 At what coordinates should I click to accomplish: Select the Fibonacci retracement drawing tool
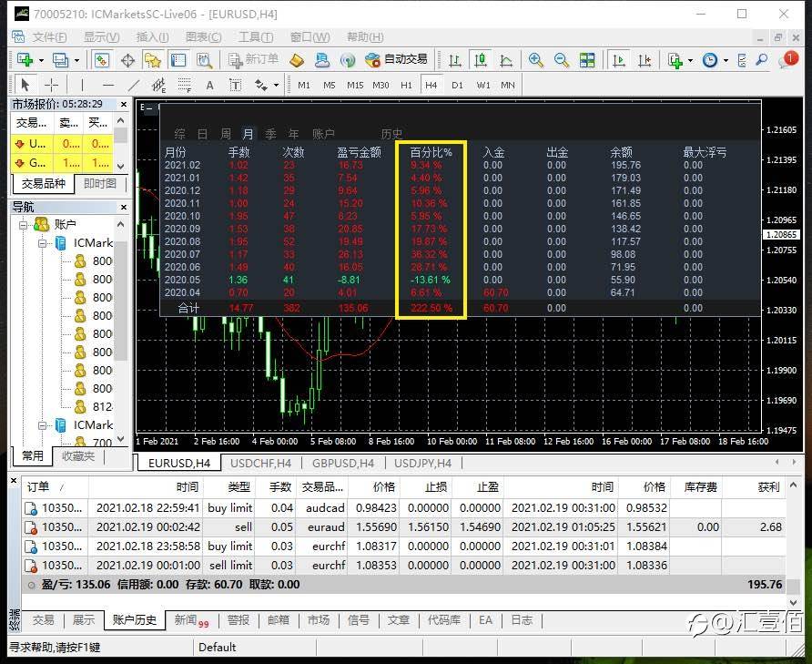185,85
